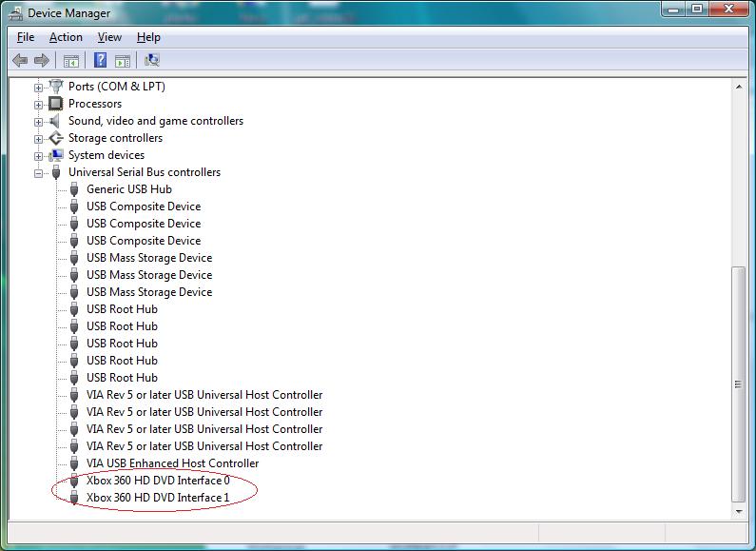The width and height of the screenshot is (756, 551).
Task: Select the Processors label
Action: (x=95, y=104)
